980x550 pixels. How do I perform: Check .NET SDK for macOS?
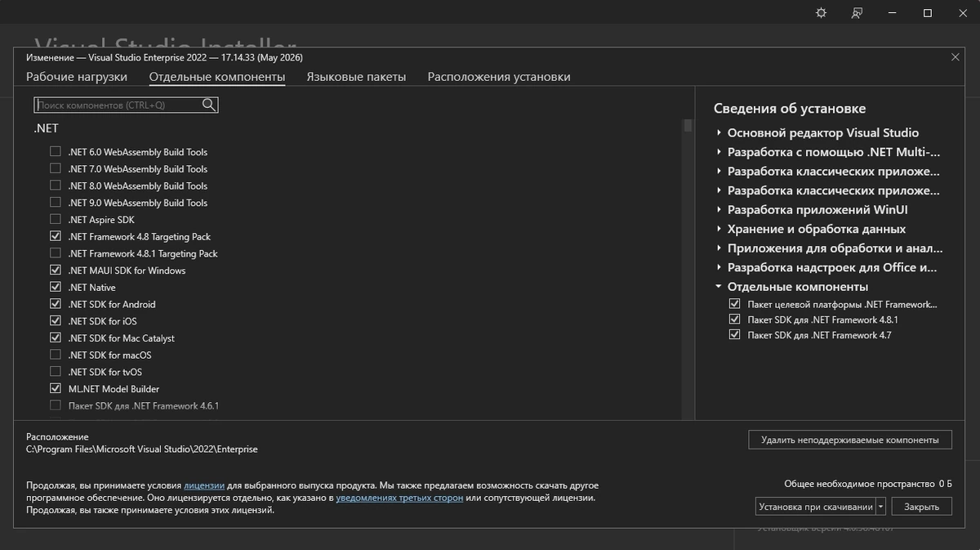pos(56,355)
